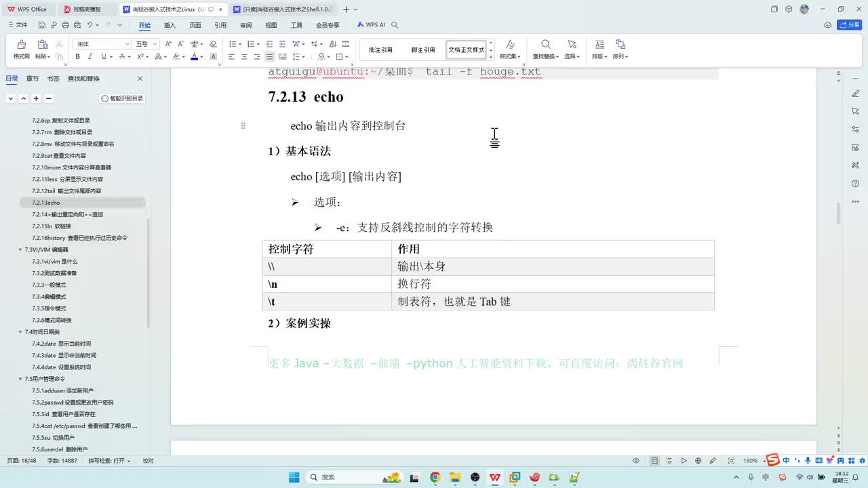This screenshot has height=488, width=868.
Task: Open the 排列 arrange dropdown
Action: (x=620, y=49)
